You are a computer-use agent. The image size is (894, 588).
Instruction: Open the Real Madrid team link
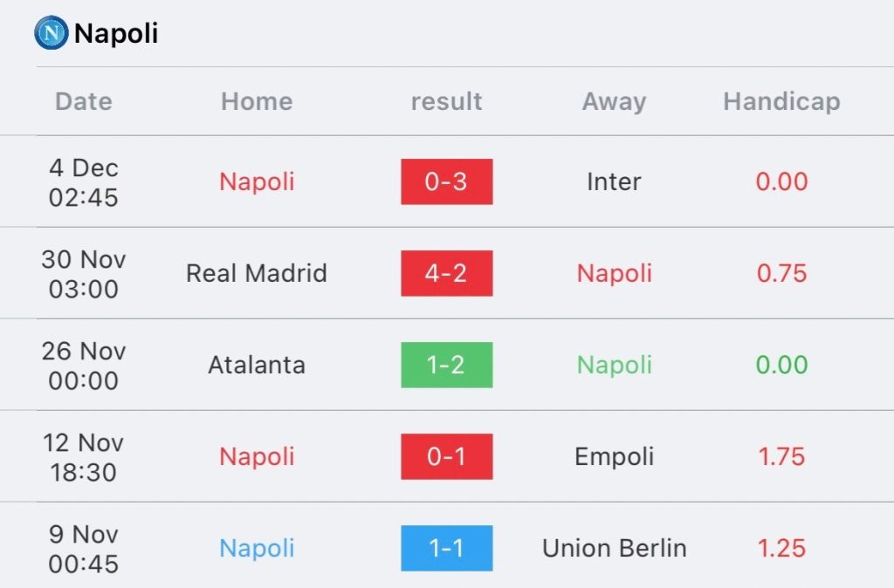pos(257,273)
